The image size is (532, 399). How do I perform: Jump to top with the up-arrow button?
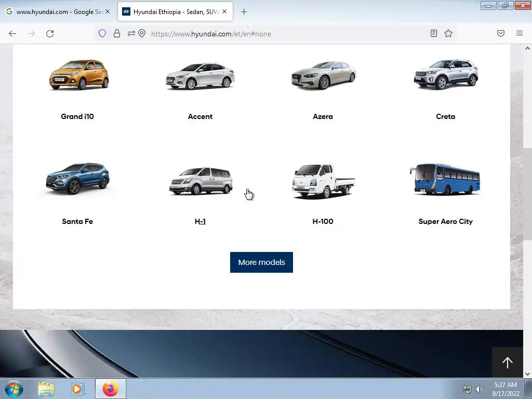[x=507, y=362]
